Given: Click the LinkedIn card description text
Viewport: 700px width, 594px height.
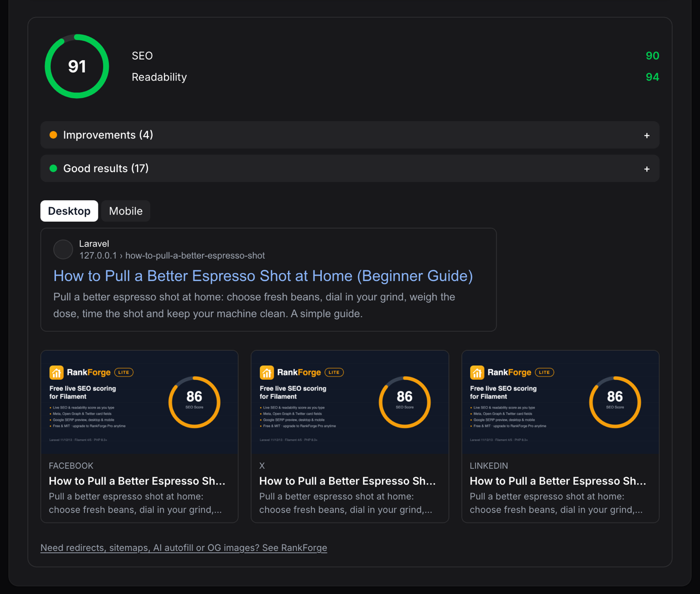Looking at the screenshot, I should [556, 503].
